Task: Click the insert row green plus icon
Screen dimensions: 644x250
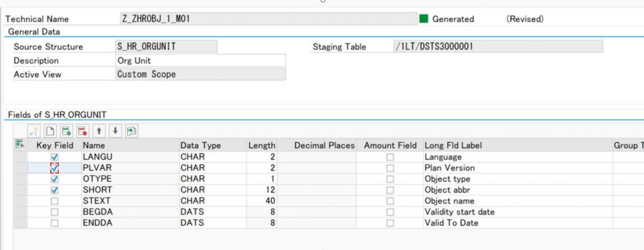Action: (66, 131)
